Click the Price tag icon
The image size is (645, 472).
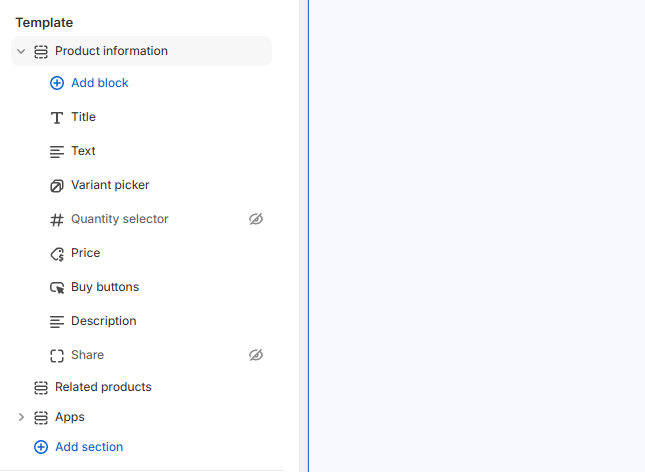click(x=57, y=254)
